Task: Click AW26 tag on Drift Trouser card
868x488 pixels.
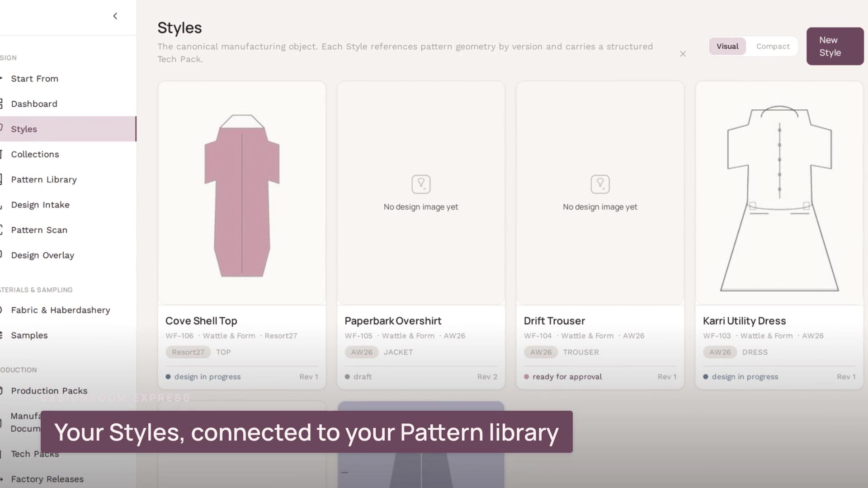Action: point(541,352)
